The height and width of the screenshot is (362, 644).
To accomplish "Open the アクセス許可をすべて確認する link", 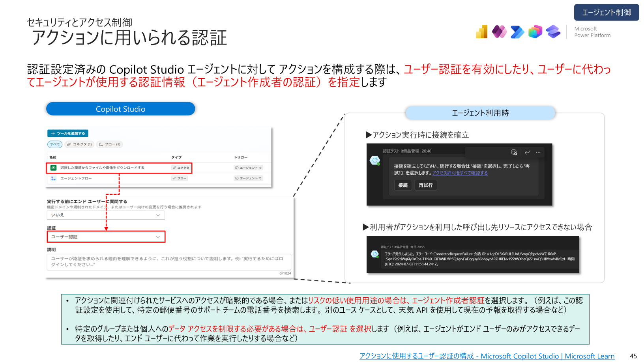I will click(460, 173).
